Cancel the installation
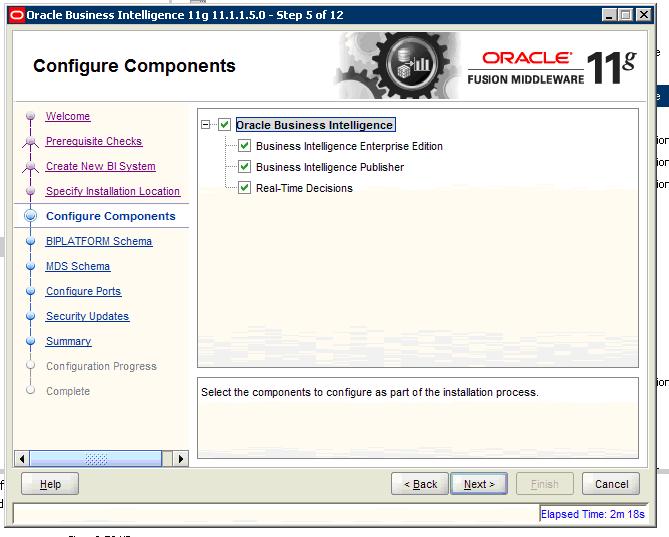The image size is (669, 537). [611, 484]
